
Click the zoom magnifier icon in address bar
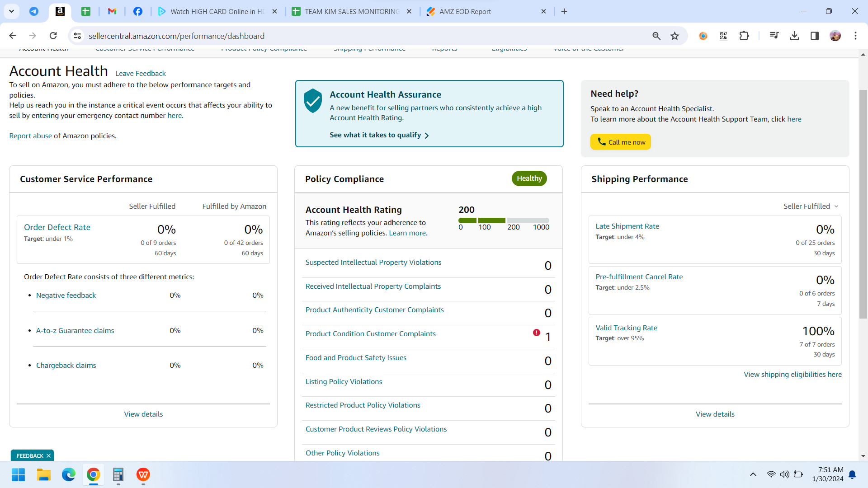656,36
